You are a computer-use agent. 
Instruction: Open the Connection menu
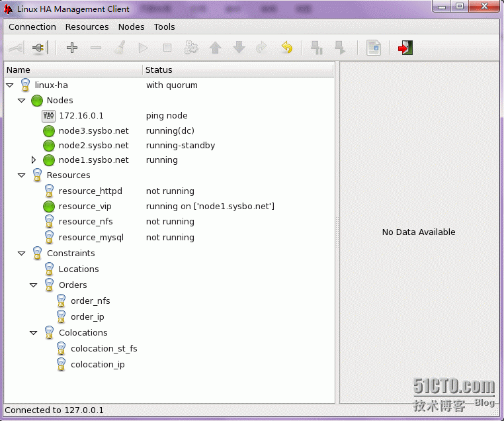point(32,26)
